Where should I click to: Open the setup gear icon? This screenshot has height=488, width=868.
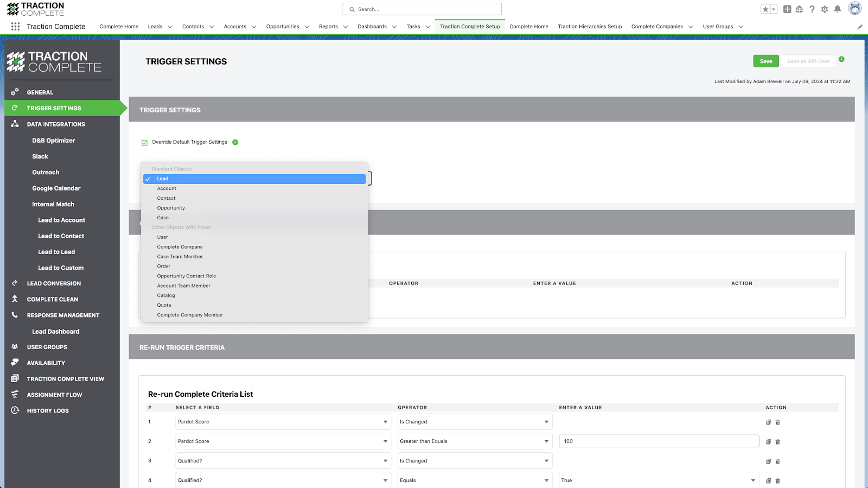point(825,9)
